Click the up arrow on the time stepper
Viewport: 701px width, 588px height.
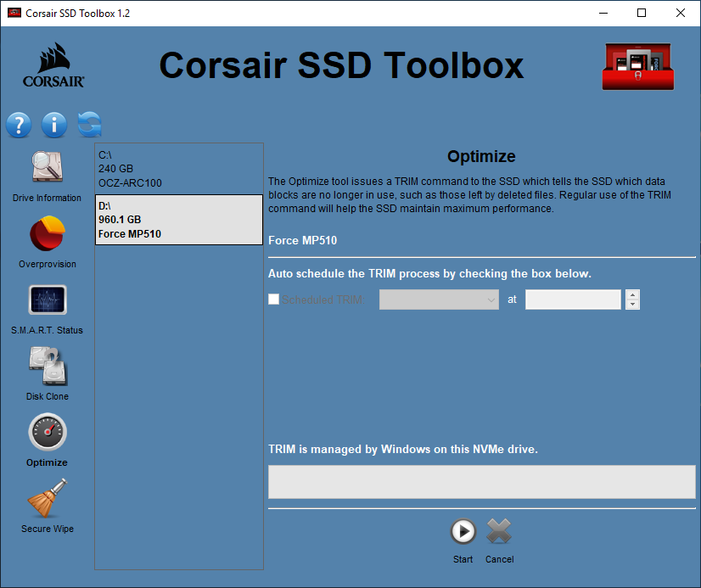tap(632, 294)
